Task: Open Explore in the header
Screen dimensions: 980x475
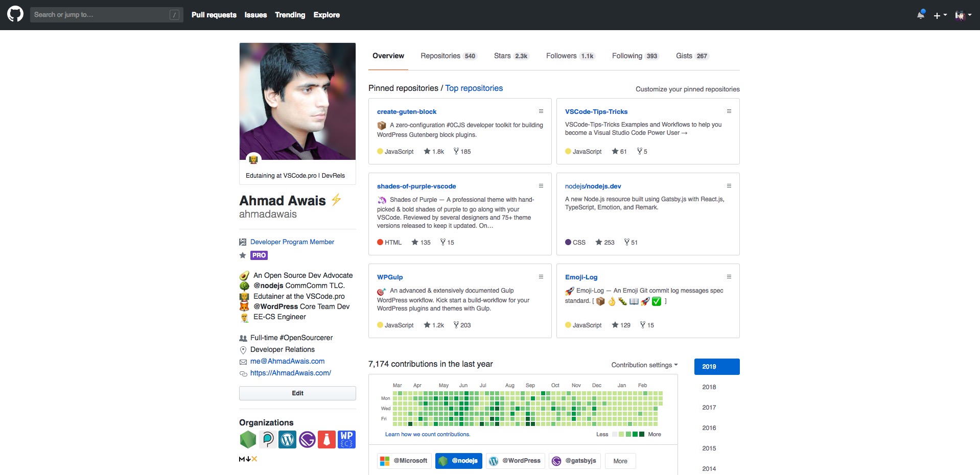Action: point(326,15)
